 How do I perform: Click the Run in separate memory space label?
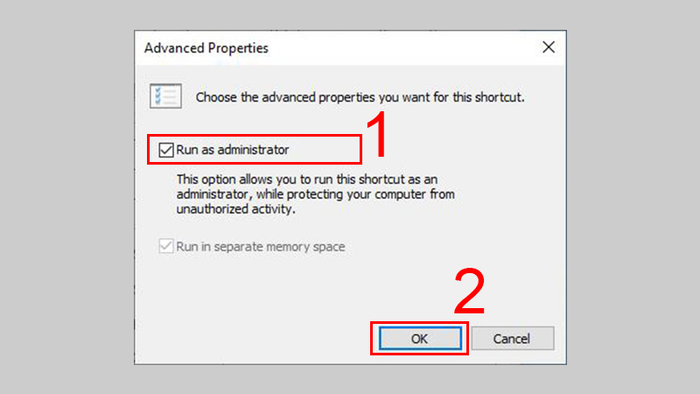pyautogui.click(x=261, y=247)
